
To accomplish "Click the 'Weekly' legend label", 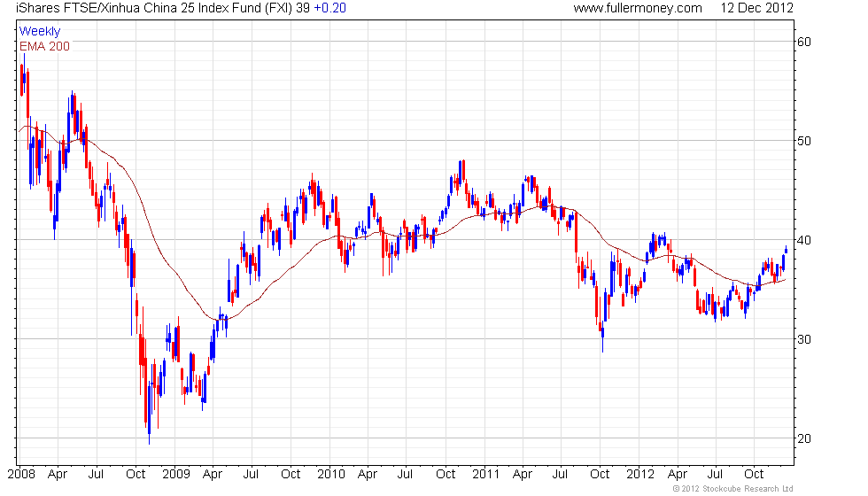I will click(x=40, y=32).
